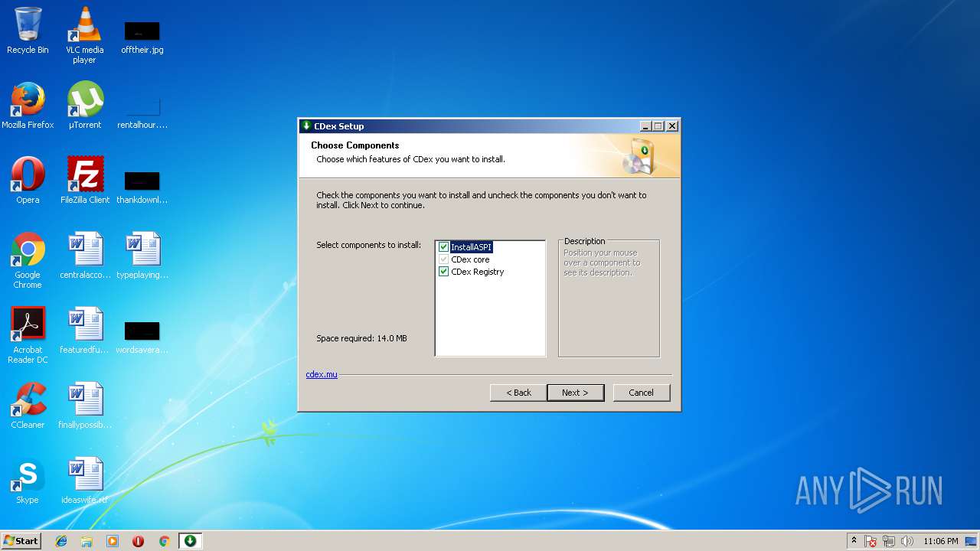Open Windows Explorer folder in taskbar

pyautogui.click(x=87, y=541)
